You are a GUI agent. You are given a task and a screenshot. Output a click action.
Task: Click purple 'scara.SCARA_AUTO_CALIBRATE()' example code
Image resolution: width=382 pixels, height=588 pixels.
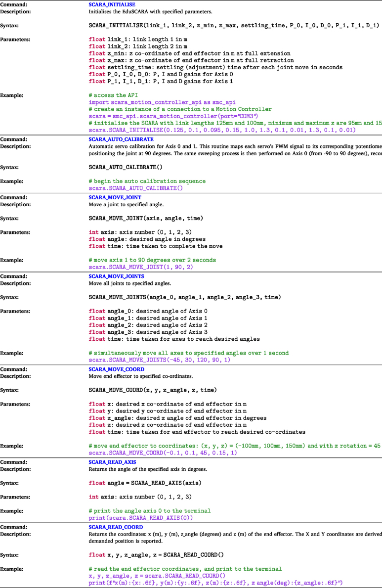click(x=136, y=188)
